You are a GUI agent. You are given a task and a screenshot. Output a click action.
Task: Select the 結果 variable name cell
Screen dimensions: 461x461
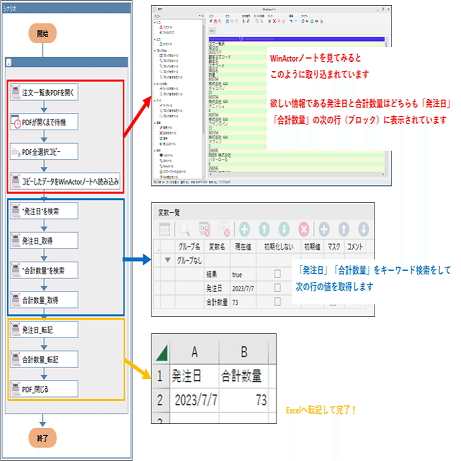click(x=217, y=274)
